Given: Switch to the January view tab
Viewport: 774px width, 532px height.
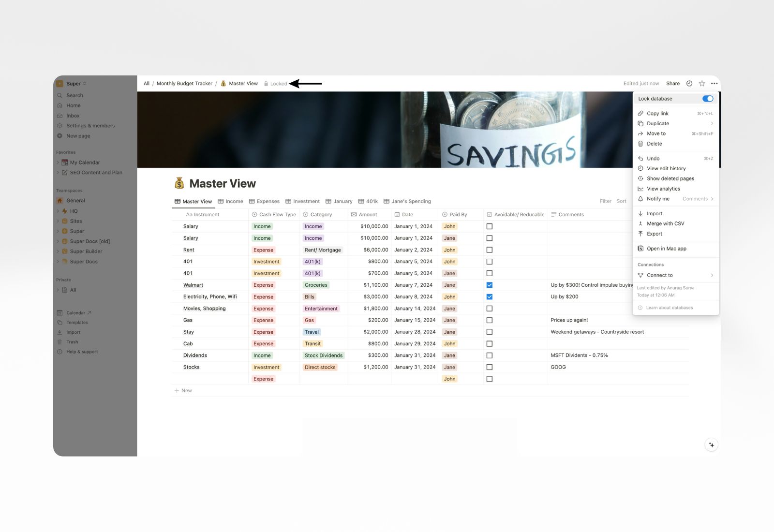Looking at the screenshot, I should point(339,201).
